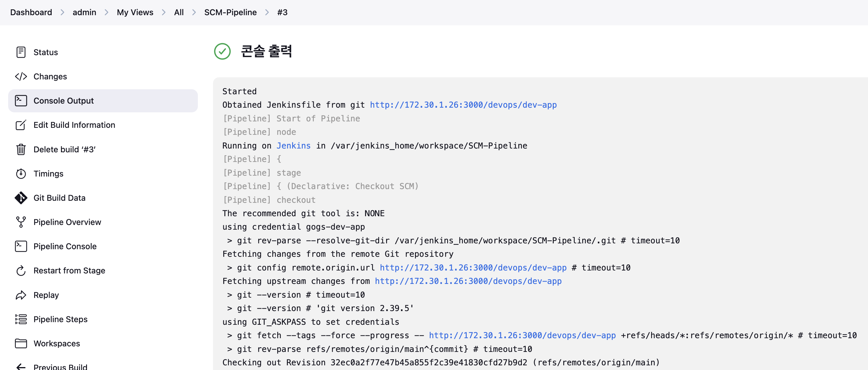Screen dimensions: 868x370
Task: Select Pipeline Console in the sidebar
Action: (65, 246)
